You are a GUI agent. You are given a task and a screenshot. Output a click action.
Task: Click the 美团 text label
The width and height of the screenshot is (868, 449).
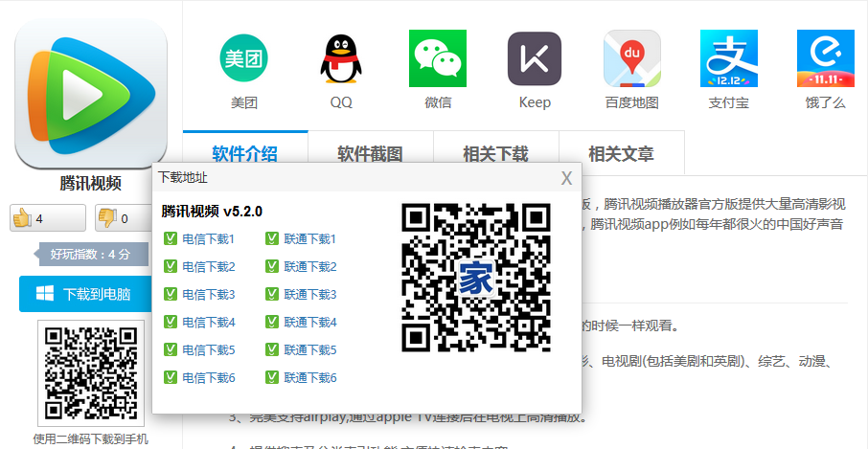[x=244, y=102]
